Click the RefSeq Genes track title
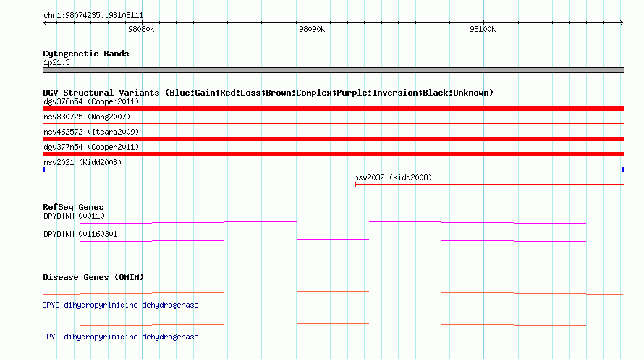 tap(73, 207)
